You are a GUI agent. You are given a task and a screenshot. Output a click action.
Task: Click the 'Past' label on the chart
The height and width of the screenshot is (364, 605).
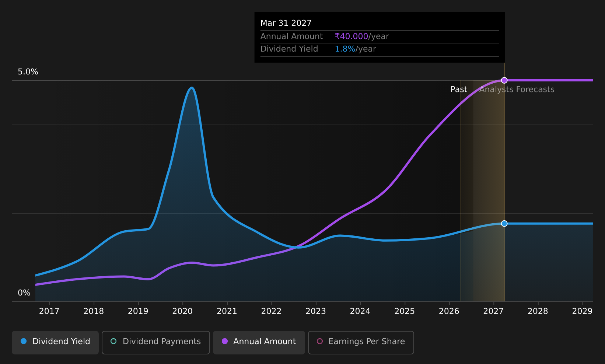coord(459,90)
